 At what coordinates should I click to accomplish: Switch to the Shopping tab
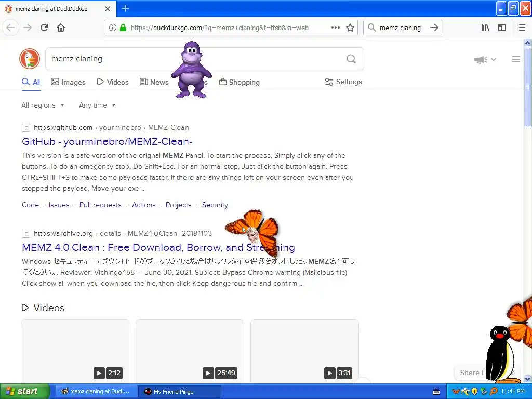239,82
